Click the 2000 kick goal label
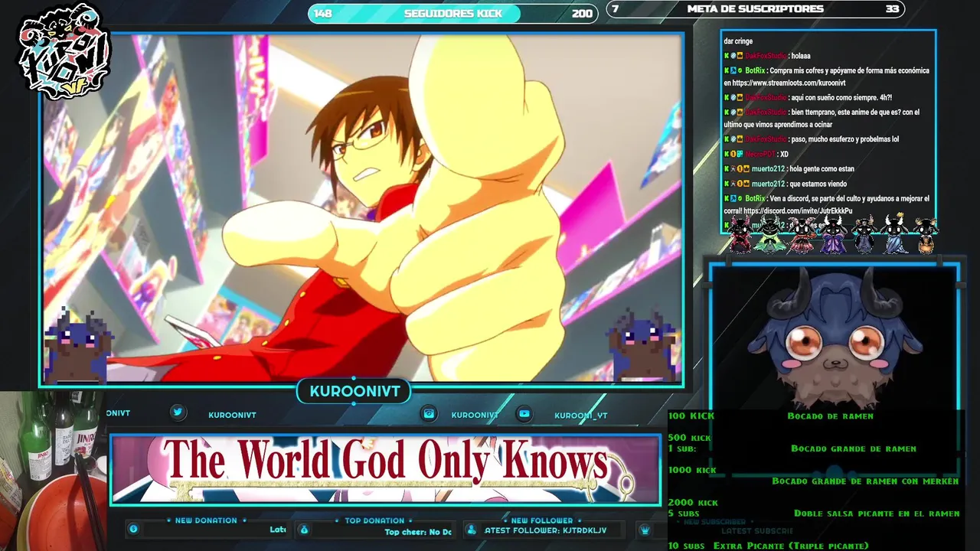 [x=693, y=503]
